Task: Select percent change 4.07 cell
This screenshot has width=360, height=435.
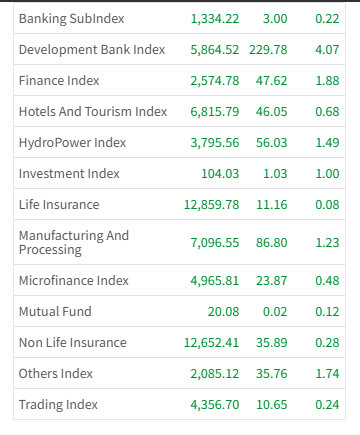Action: click(x=327, y=50)
